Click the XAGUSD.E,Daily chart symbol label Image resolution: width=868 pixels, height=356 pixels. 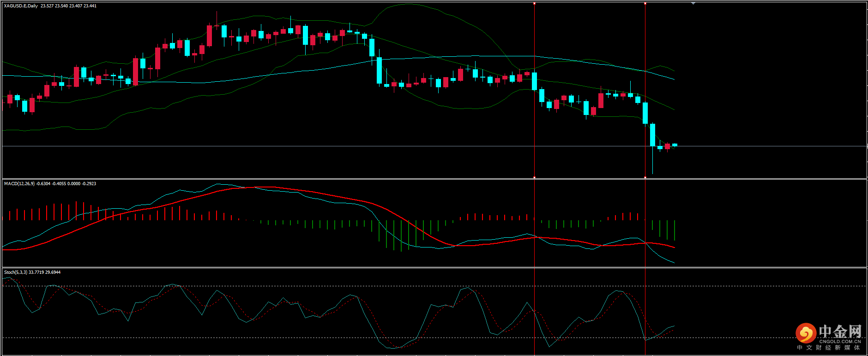coord(21,6)
